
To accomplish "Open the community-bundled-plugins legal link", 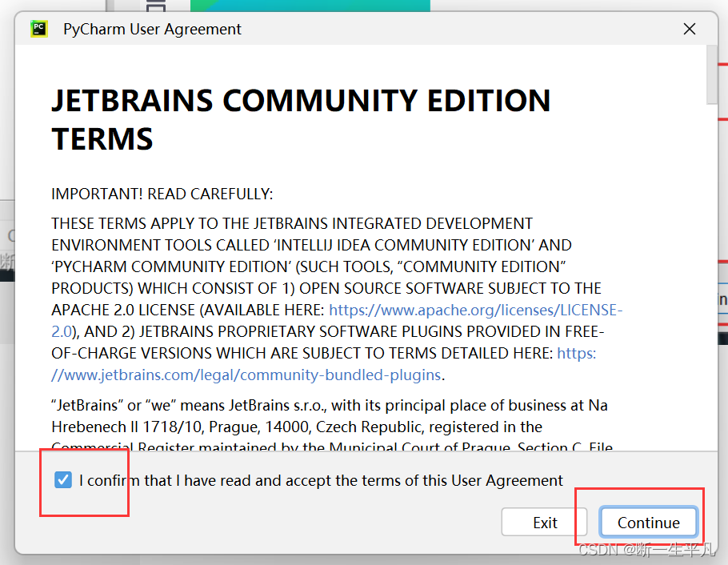I will 246,375.
